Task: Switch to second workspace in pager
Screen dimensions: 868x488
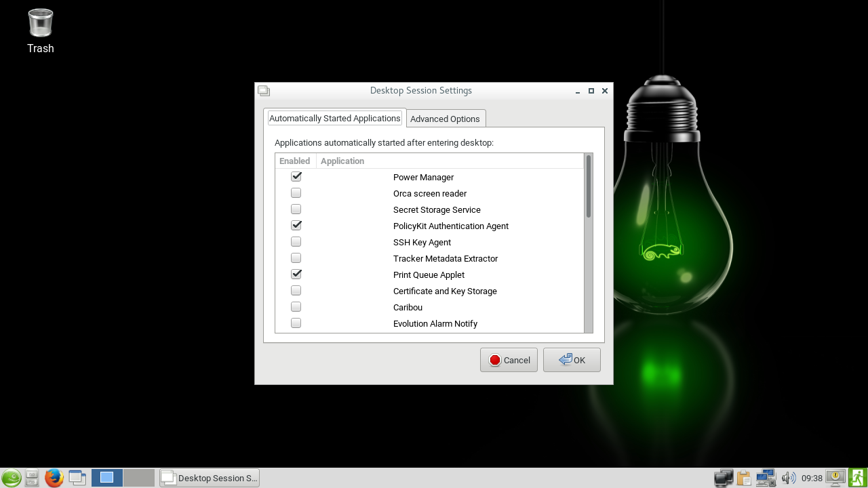Action: (x=139, y=478)
